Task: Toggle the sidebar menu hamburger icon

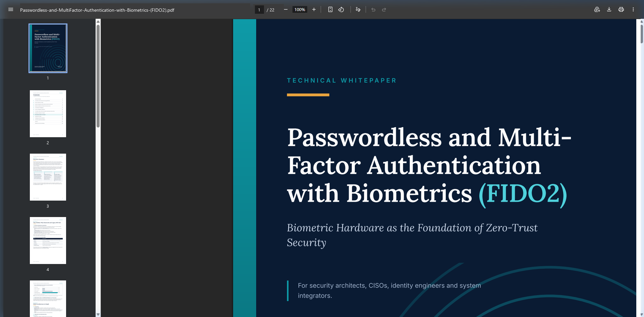Action: pyautogui.click(x=11, y=9)
